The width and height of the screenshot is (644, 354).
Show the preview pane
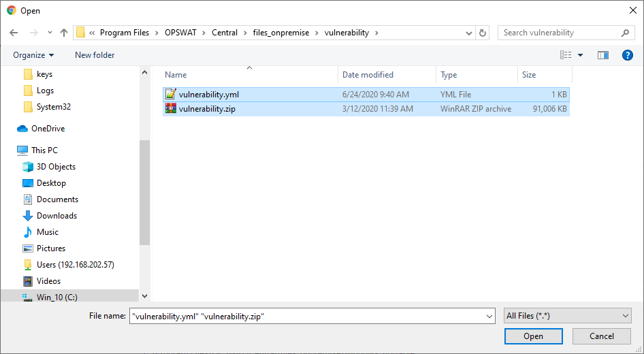tap(603, 55)
